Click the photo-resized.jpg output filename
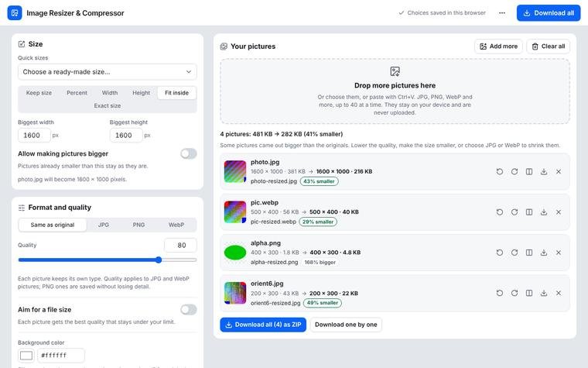The width and height of the screenshot is (588, 368). (274, 181)
